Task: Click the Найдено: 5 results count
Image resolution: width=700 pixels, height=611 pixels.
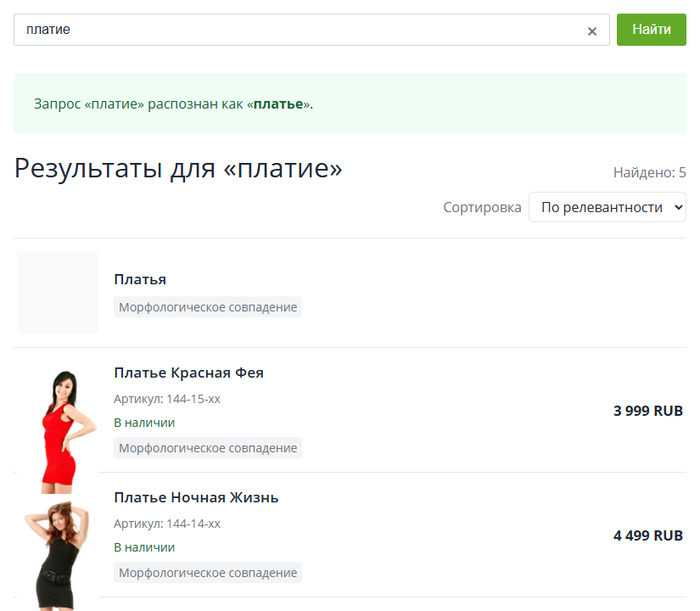Action: coord(650,172)
